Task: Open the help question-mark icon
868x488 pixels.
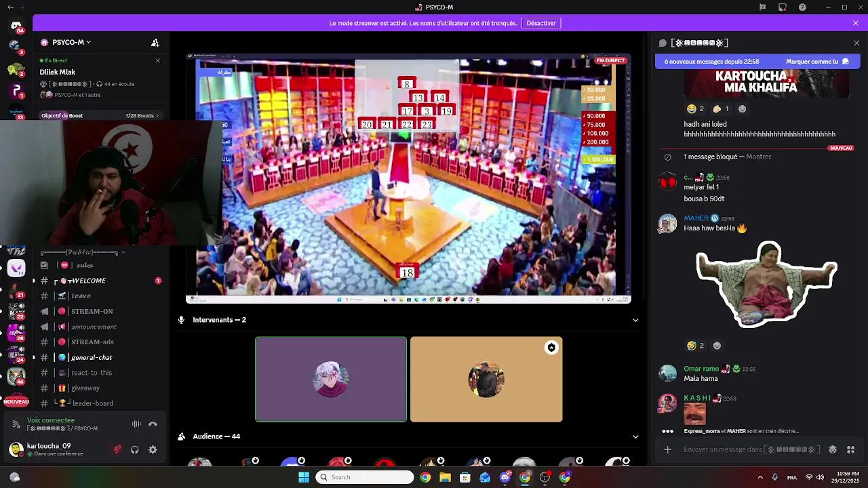Action: click(803, 7)
